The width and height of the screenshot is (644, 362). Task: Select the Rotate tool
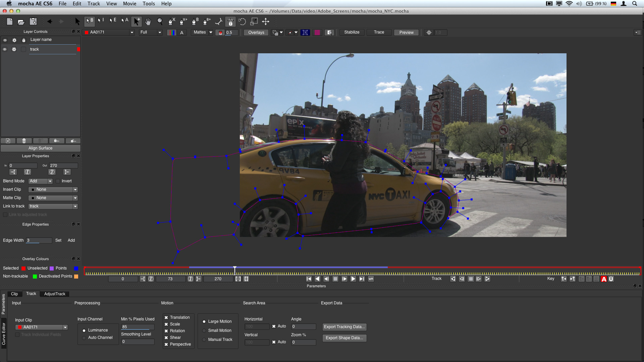pyautogui.click(x=242, y=22)
